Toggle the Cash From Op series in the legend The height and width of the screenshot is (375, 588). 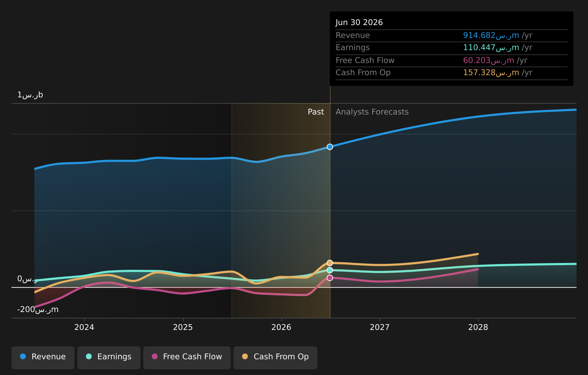275,357
